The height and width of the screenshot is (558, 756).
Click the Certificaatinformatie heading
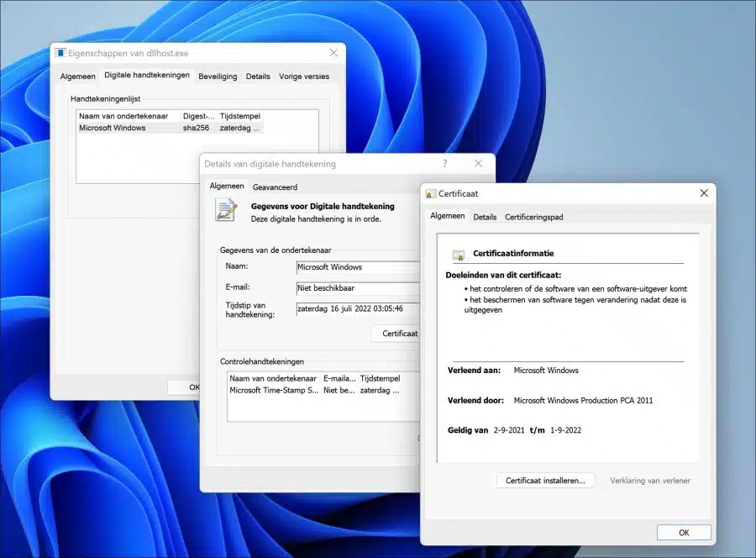point(513,253)
